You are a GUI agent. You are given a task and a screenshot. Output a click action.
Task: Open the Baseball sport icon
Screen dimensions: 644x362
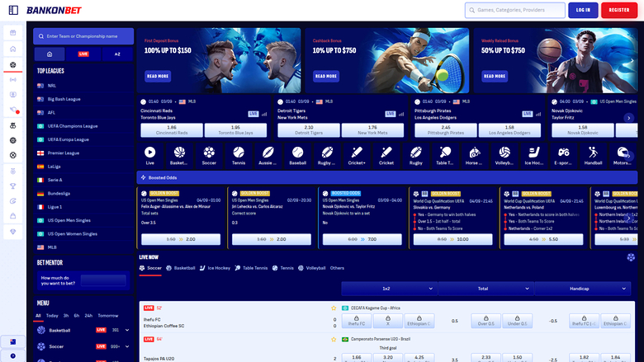point(297,156)
